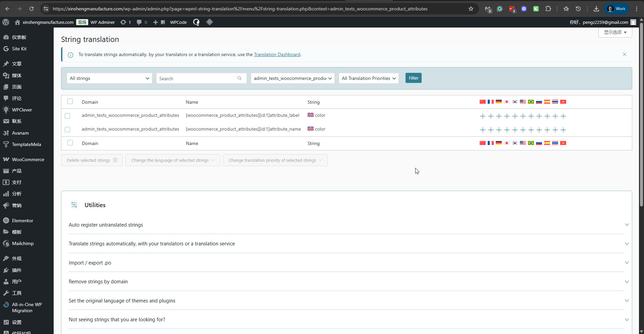Open All-in-One WP Migration menu

click(x=27, y=307)
